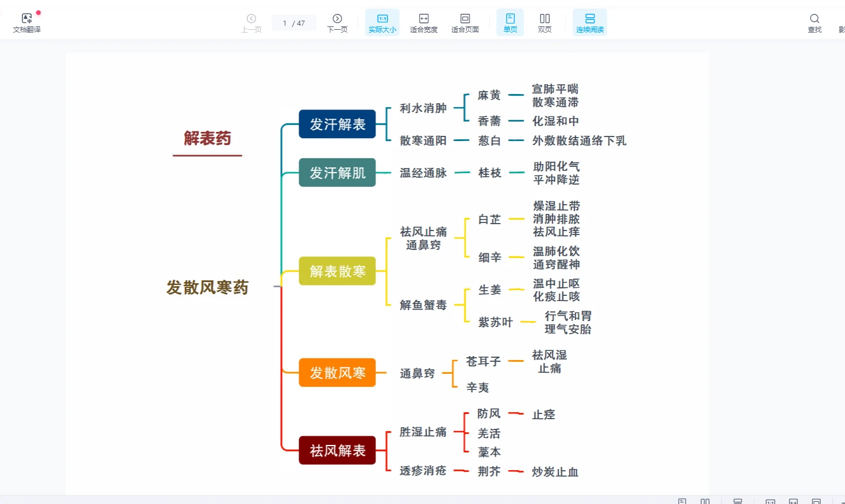Click the 温中止呕 化痰止咳 description
The image size is (845, 504).
coord(556,290)
